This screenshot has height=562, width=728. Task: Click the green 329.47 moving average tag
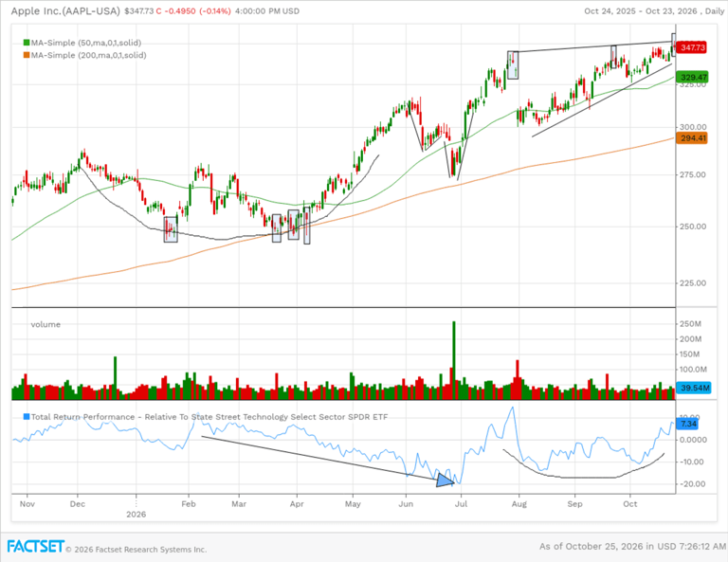(x=692, y=77)
